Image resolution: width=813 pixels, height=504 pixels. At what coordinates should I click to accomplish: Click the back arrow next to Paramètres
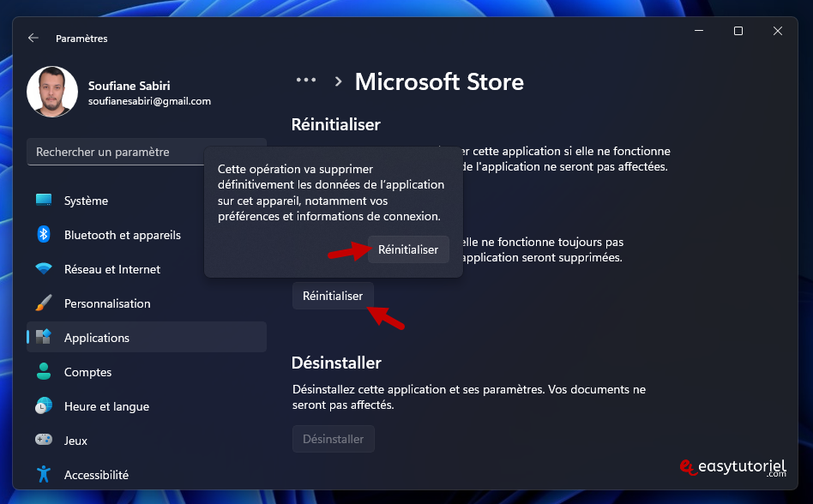(x=33, y=38)
